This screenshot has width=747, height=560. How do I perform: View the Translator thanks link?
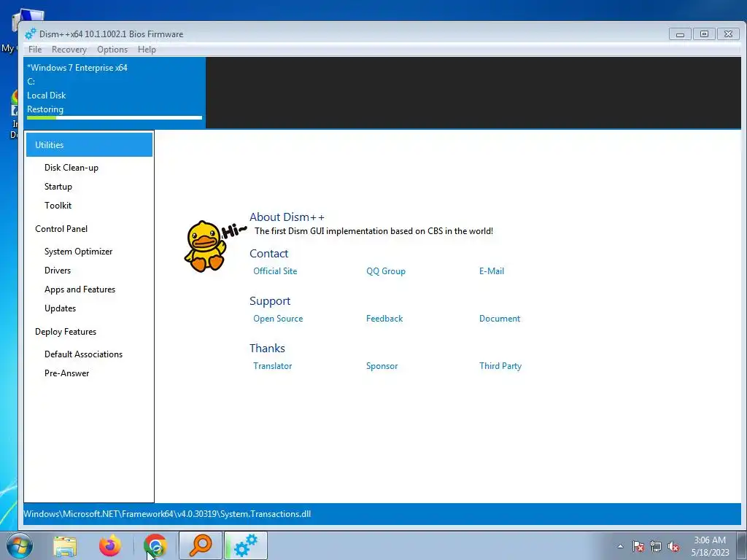point(273,366)
